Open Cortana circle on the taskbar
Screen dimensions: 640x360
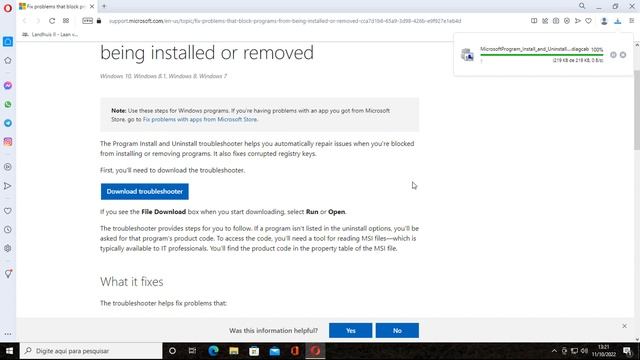pyautogui.click(x=172, y=351)
